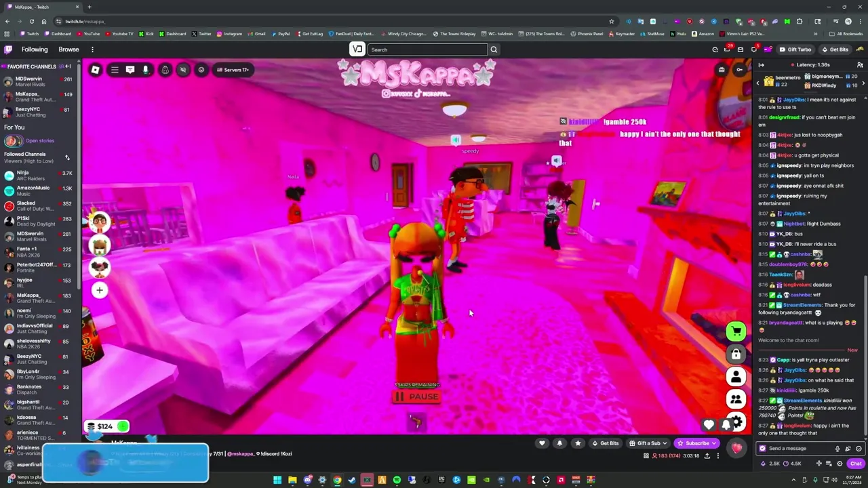
Task: Click the stream share icon
Action: click(707, 455)
